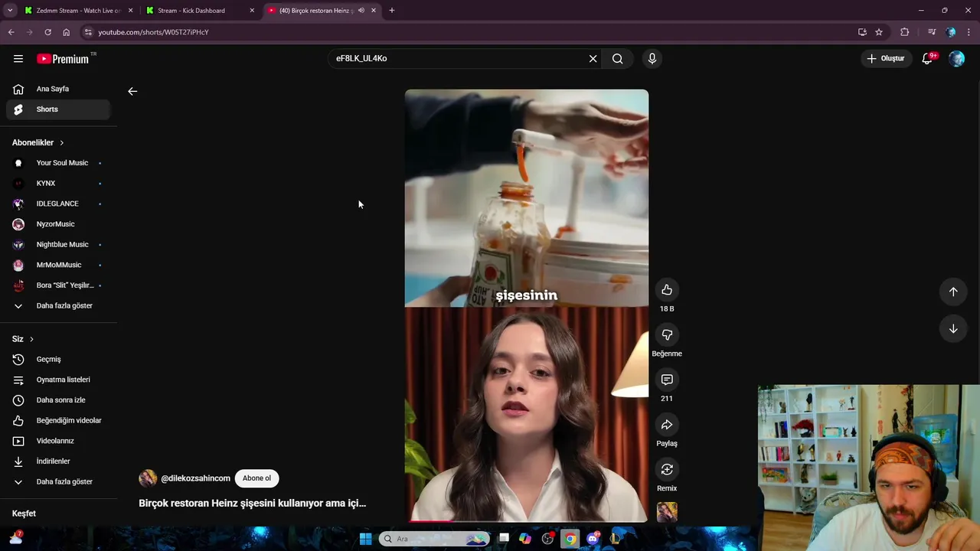This screenshot has height=551, width=980.
Task: Click the search magnifier button
Action: (x=617, y=58)
